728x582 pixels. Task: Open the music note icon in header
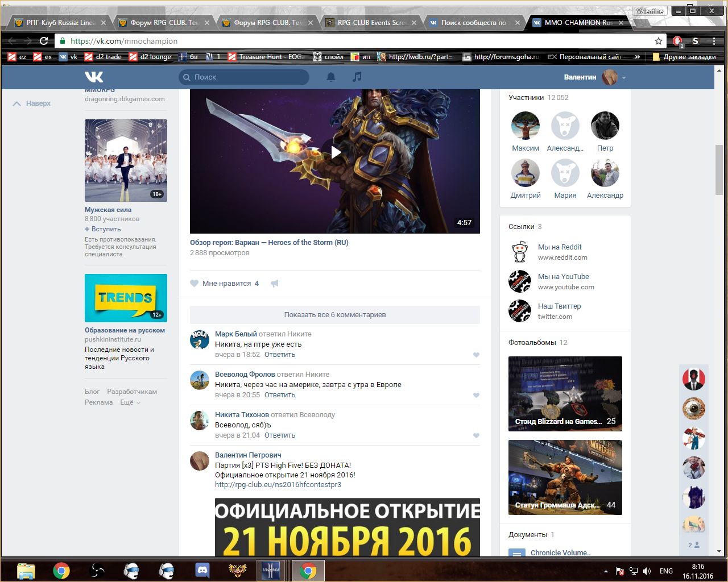click(357, 77)
